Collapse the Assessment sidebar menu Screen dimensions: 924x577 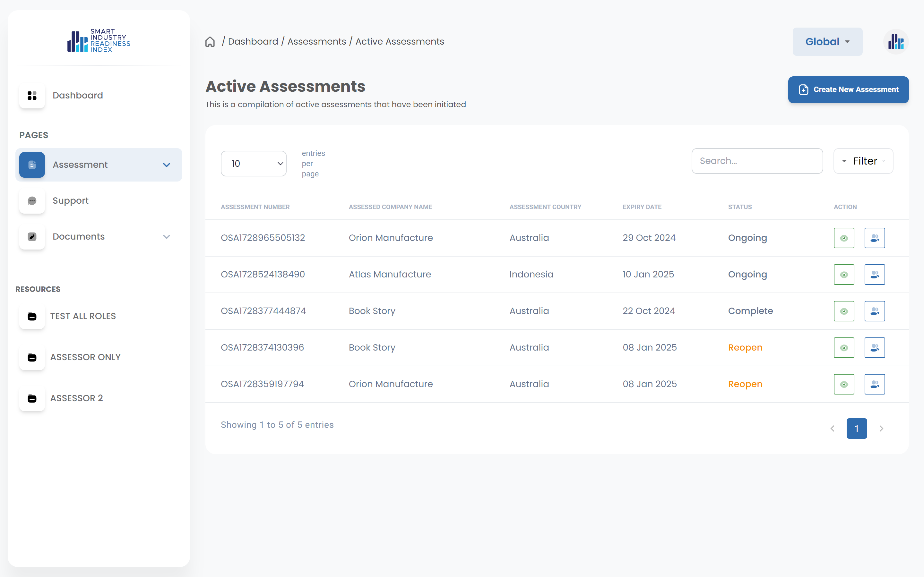pyautogui.click(x=167, y=165)
